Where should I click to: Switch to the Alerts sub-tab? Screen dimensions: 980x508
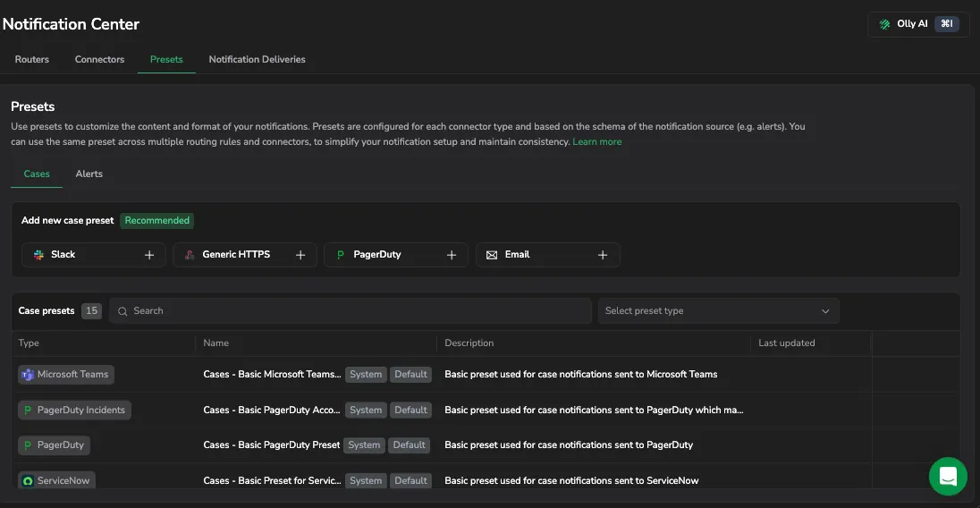[89, 174]
